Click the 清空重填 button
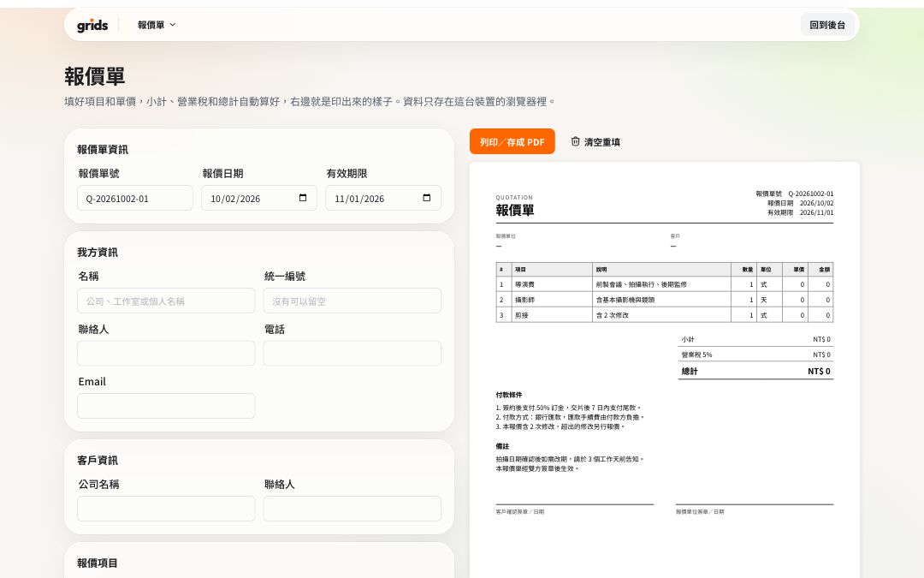924x578 pixels. coord(595,141)
